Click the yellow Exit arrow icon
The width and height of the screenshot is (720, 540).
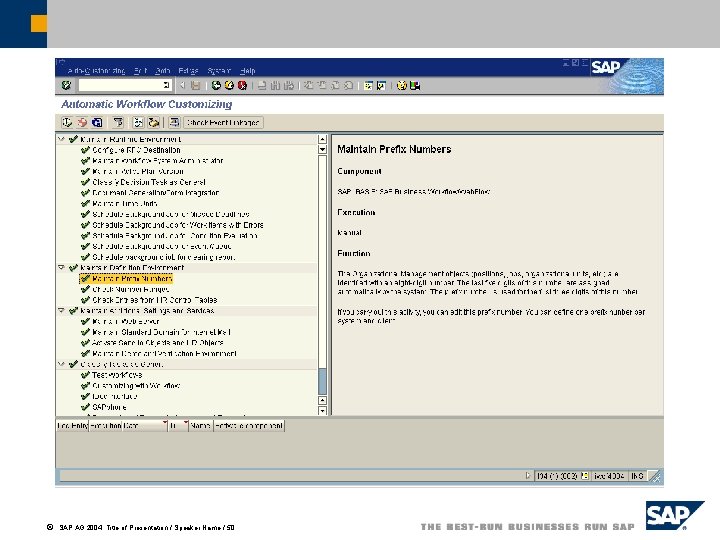click(x=229, y=85)
